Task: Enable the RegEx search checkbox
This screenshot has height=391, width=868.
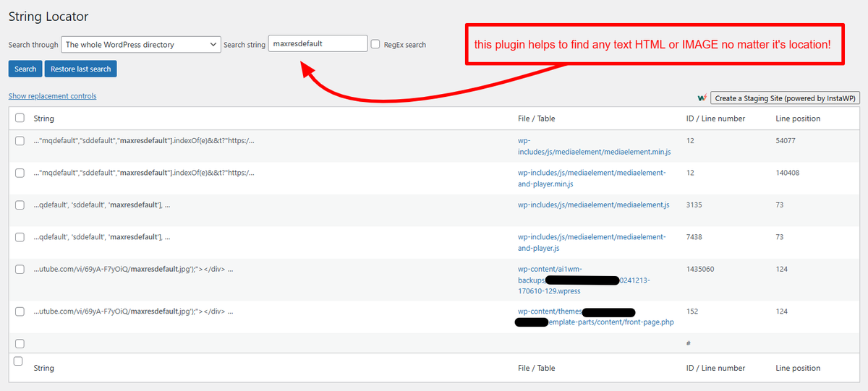Action: (x=375, y=44)
